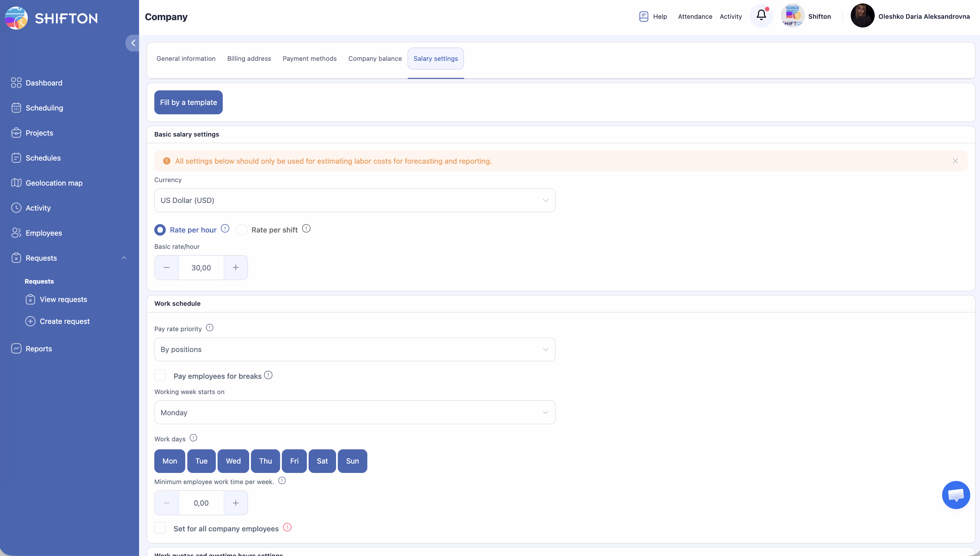This screenshot has height=556, width=980.
Task: Open notifications bell icon
Action: 761,15
